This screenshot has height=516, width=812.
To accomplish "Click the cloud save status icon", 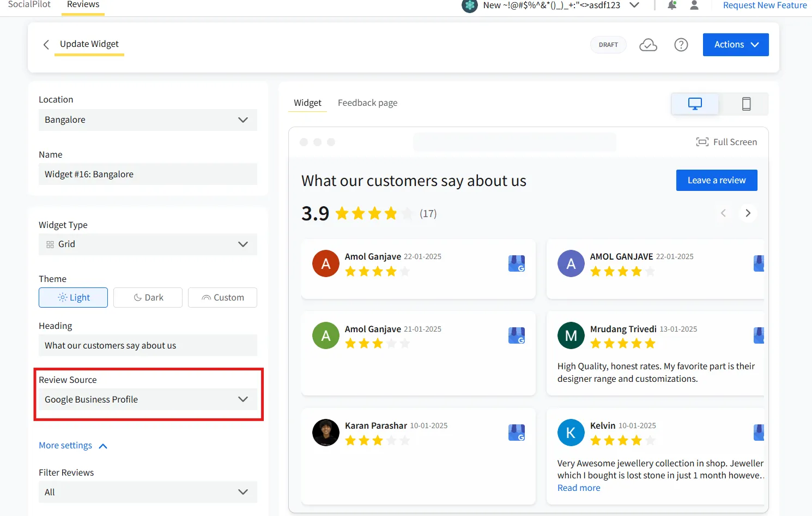I will coord(648,45).
